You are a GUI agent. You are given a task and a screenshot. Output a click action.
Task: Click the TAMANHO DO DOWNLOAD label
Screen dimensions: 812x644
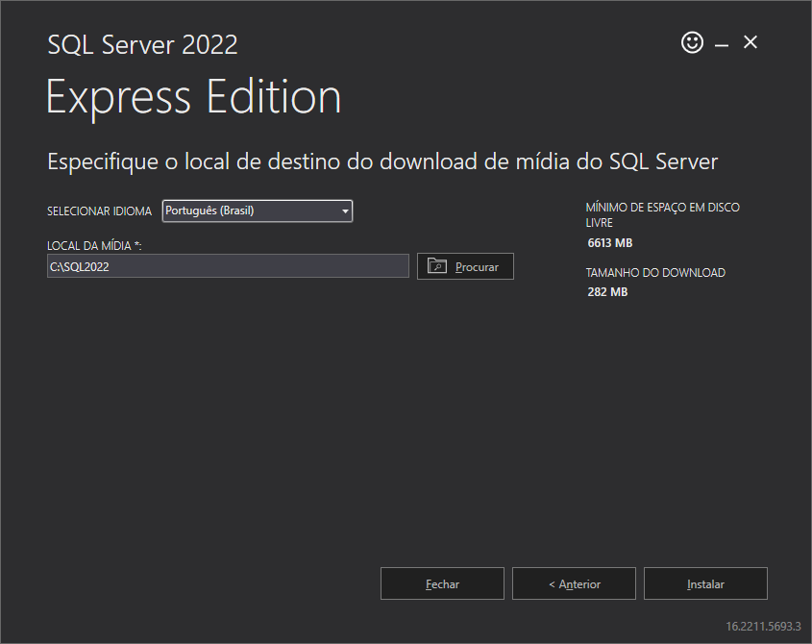655,273
